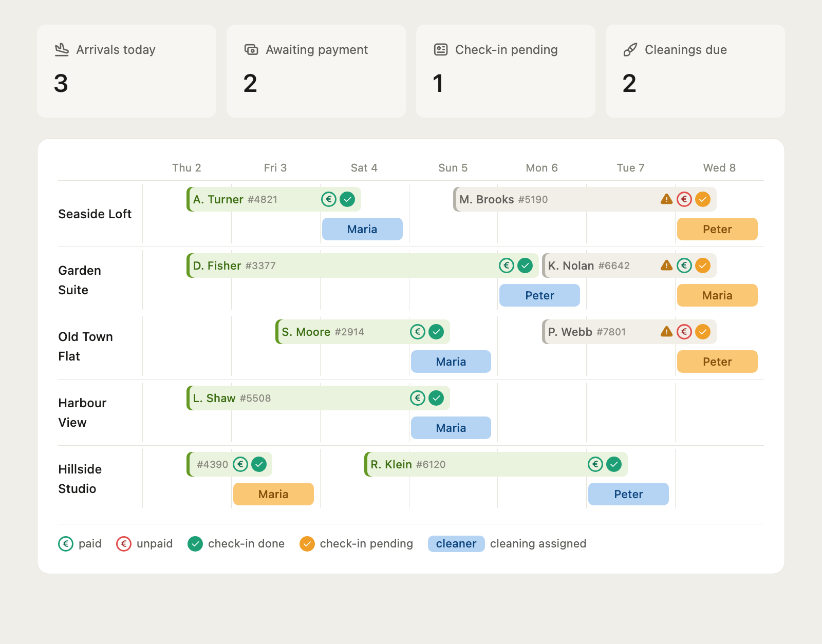The width and height of the screenshot is (822, 644).
Task: Click check-in pending icon on M. Brooks booking
Action: click(703, 199)
